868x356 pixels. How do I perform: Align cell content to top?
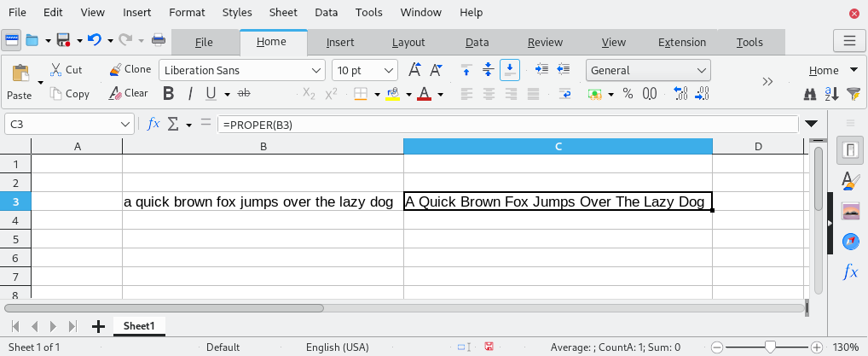[x=466, y=70]
